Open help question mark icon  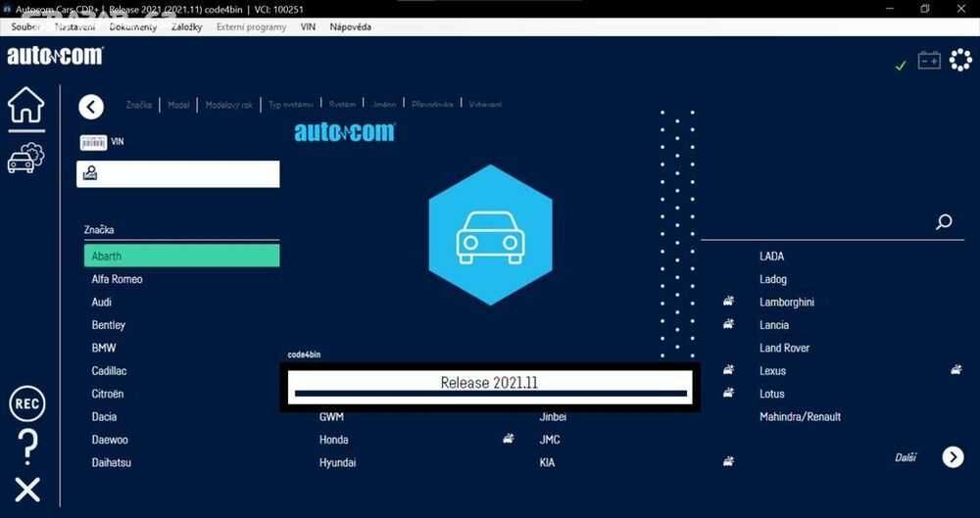pos(26,447)
